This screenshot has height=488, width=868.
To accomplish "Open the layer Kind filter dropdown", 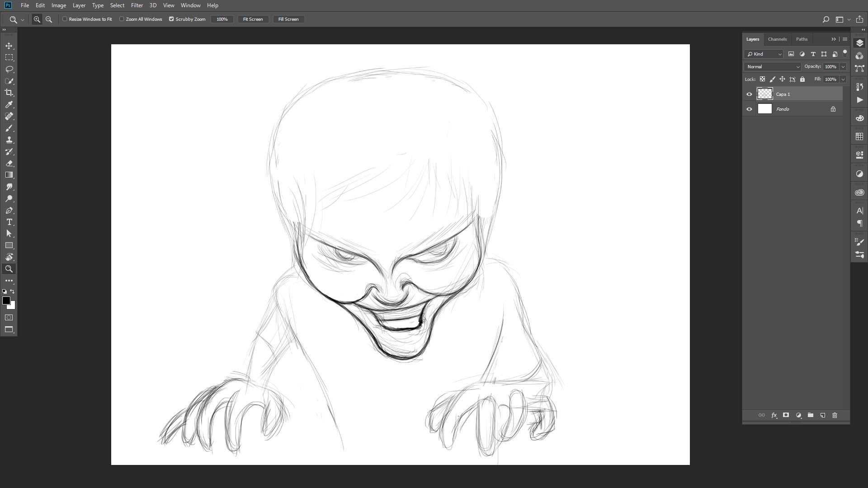I will 764,54.
